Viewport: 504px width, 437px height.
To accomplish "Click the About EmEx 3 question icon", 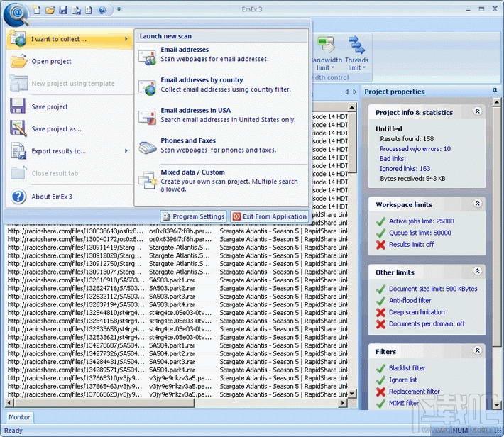I will pos(18,197).
